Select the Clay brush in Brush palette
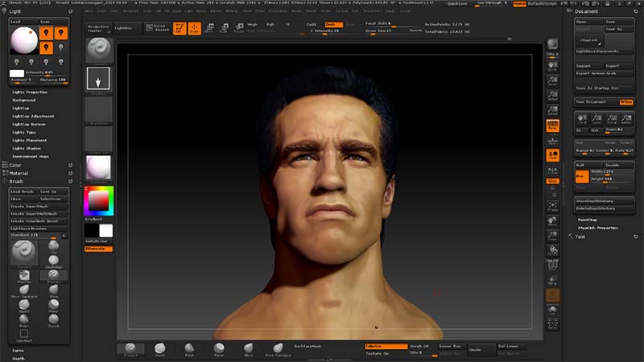 point(53,246)
